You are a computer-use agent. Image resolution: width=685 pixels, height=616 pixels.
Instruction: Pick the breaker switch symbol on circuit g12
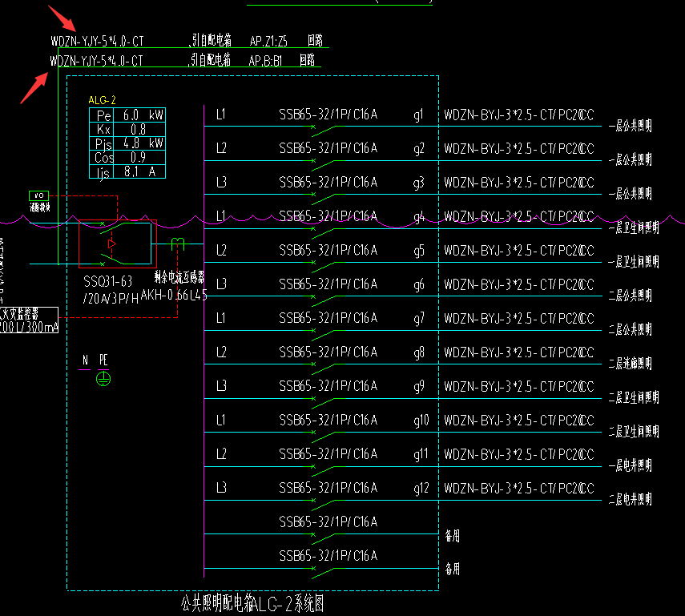point(324,504)
